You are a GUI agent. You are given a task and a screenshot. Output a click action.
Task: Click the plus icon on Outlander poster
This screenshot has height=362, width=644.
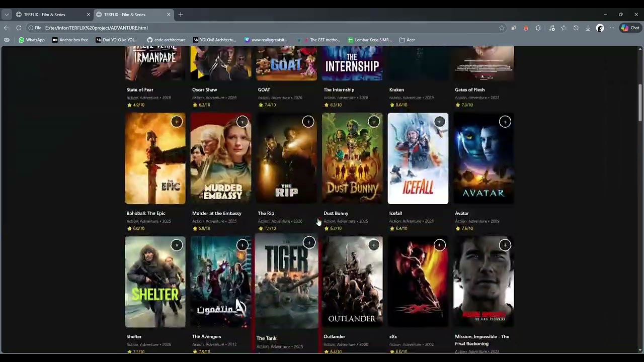coord(374,245)
